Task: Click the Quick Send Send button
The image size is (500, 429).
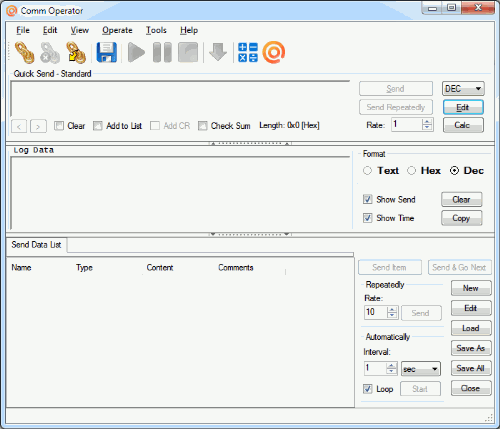Action: click(x=396, y=89)
